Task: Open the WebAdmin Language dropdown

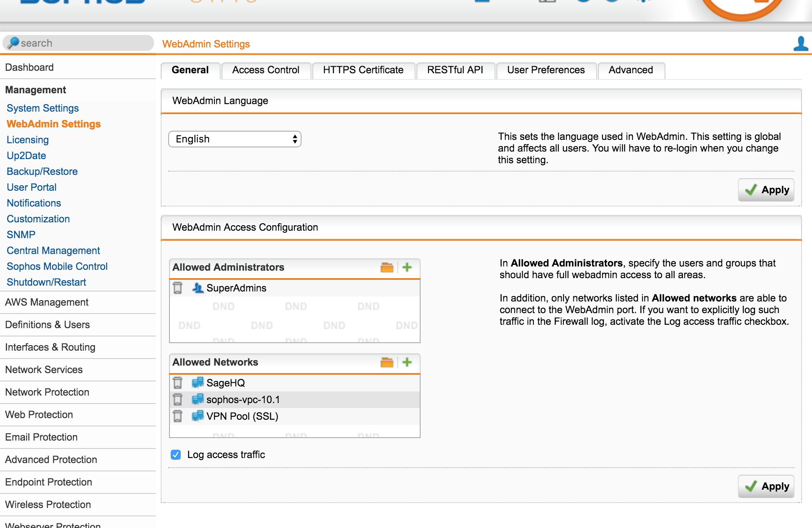Action: click(x=235, y=139)
